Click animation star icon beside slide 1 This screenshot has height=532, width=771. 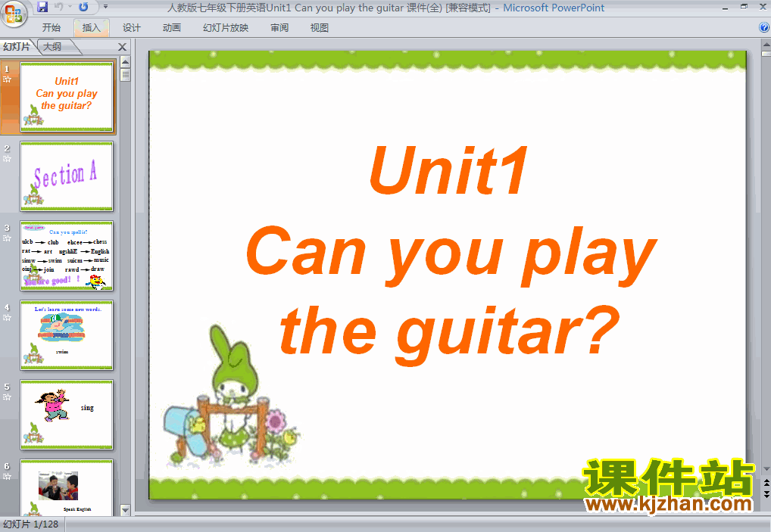point(7,79)
